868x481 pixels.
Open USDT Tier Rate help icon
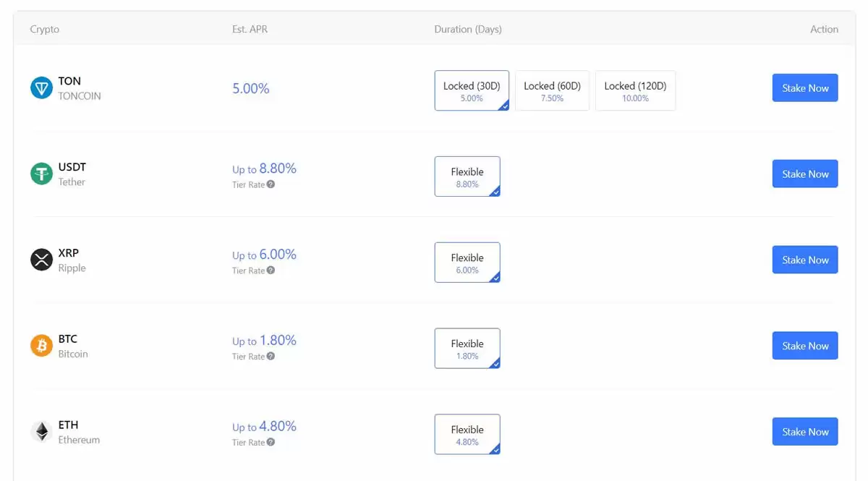[271, 184]
